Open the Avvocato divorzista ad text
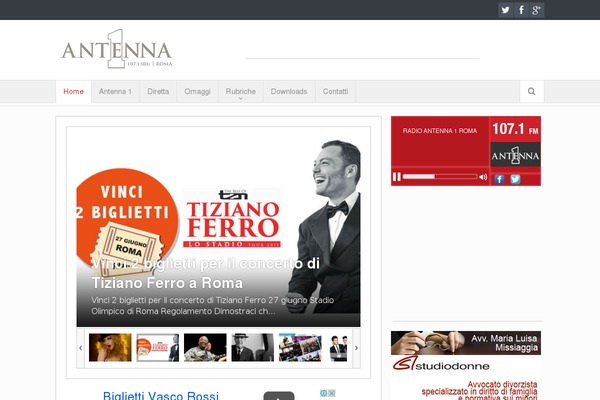The height and width of the screenshot is (400, 600). tap(479, 390)
